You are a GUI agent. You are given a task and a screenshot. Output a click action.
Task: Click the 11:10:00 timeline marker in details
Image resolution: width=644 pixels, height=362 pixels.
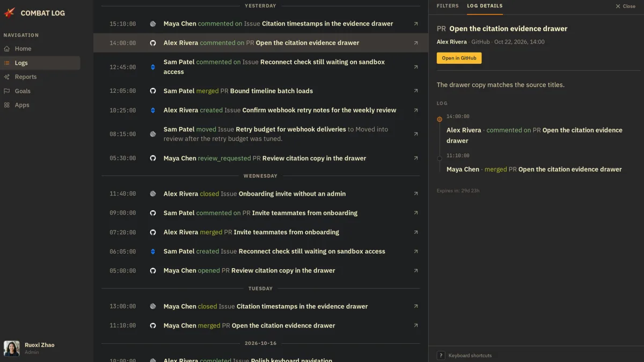440,158
